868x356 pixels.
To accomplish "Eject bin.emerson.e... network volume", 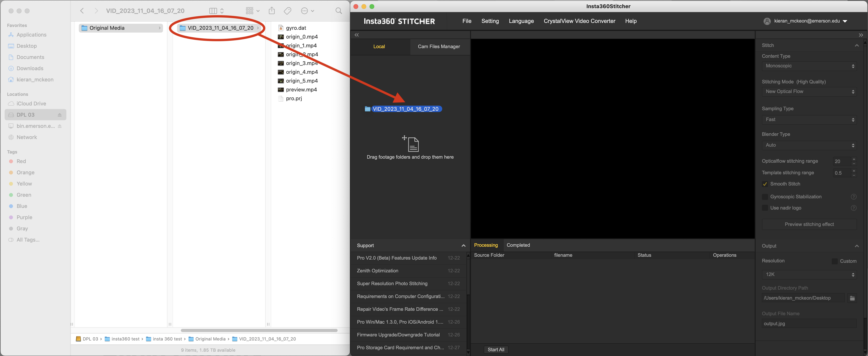I will [60, 126].
